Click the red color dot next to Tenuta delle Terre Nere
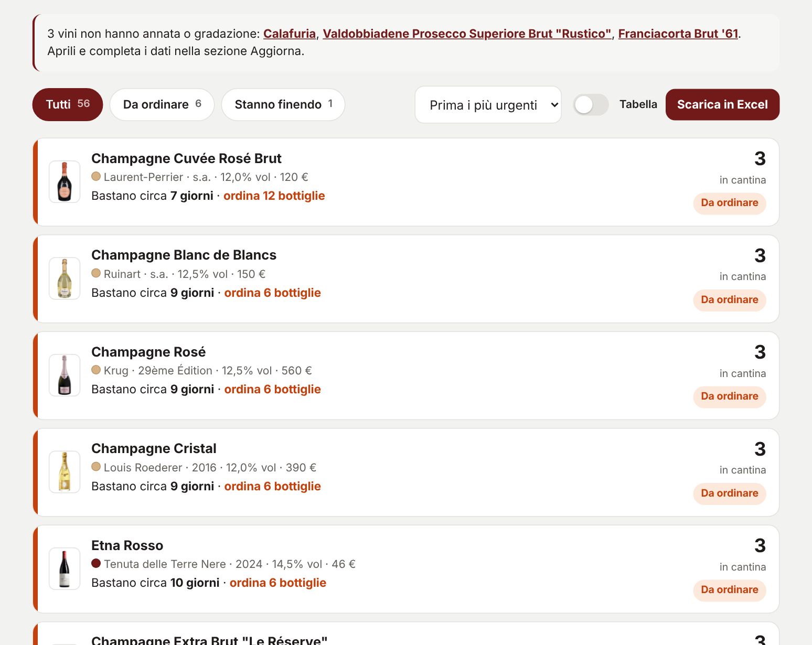 click(x=96, y=563)
